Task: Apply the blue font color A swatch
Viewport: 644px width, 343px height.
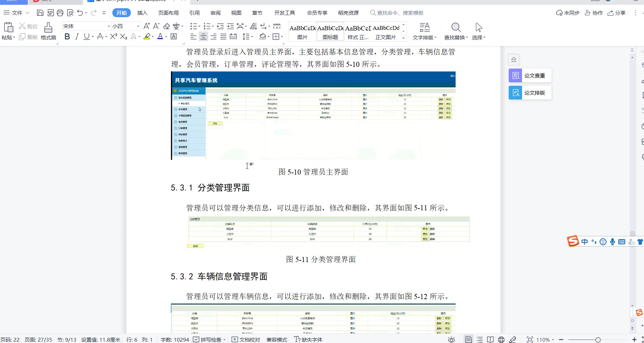Action: pos(160,36)
